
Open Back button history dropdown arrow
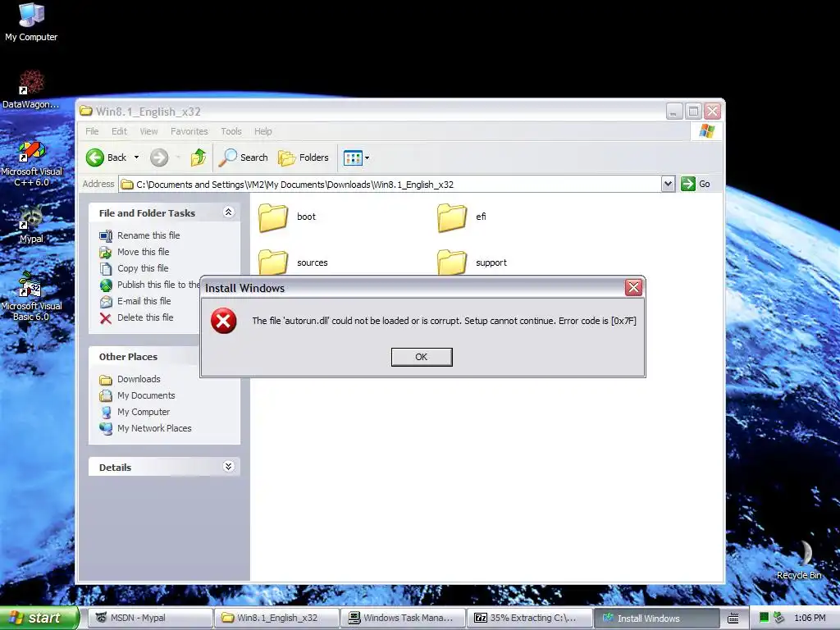pos(137,157)
